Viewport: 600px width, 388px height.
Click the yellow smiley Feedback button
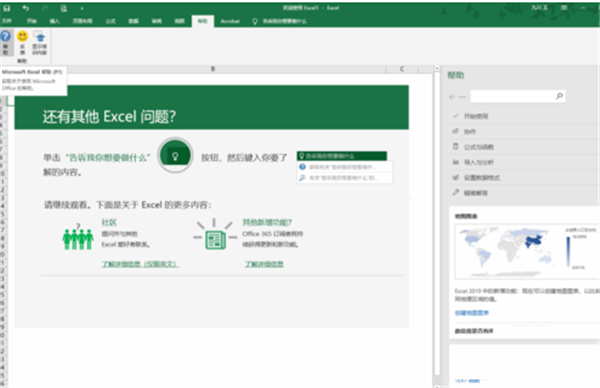23,42
